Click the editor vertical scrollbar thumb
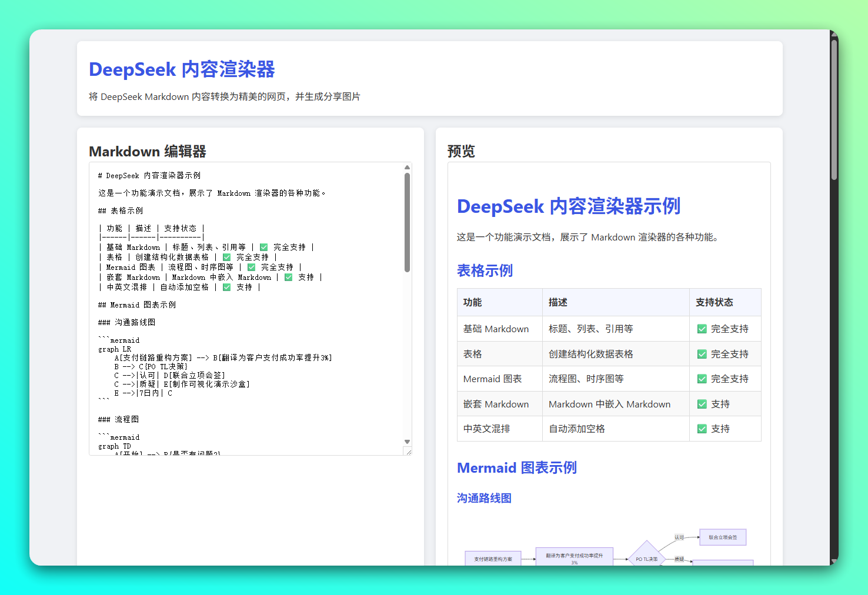 (x=407, y=222)
